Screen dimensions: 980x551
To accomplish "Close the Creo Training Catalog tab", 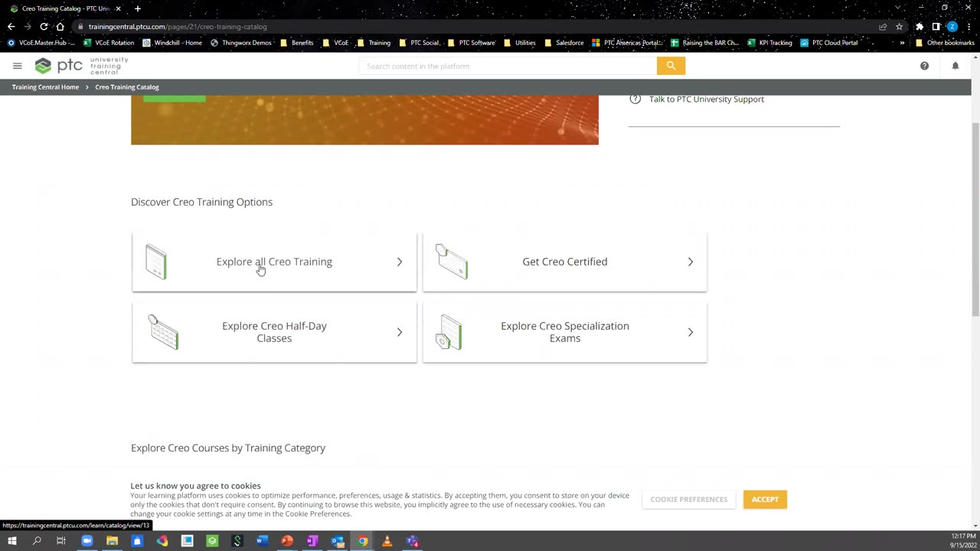I will click(118, 8).
